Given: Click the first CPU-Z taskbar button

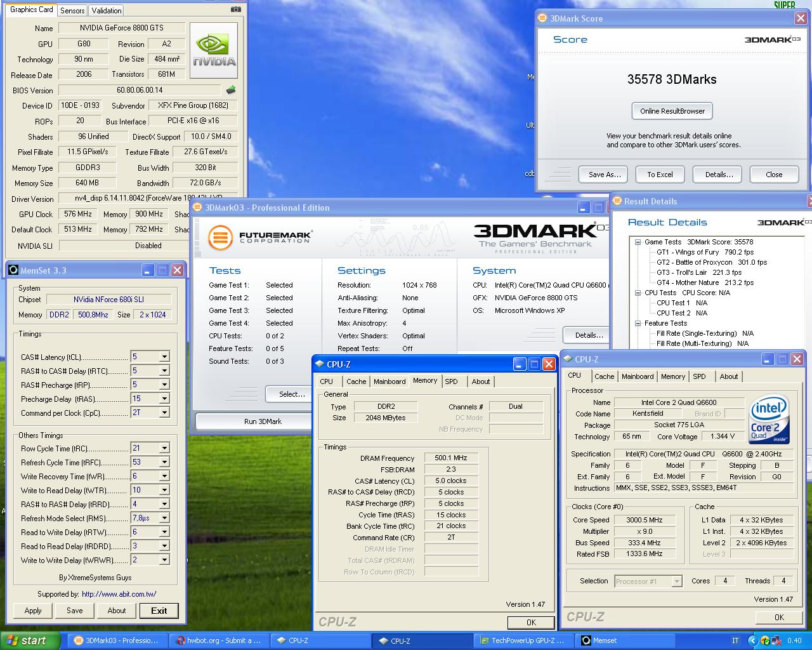Looking at the screenshot, I should coord(320,640).
